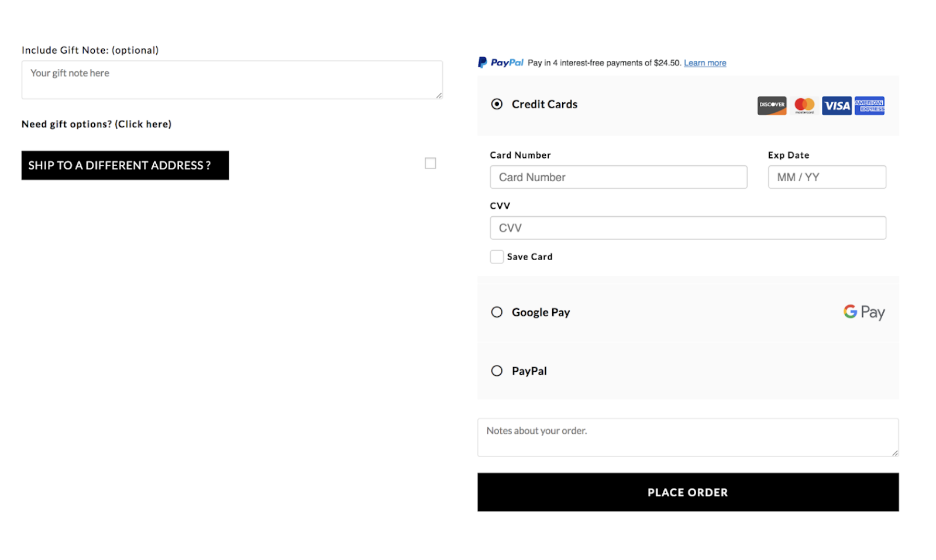Focus the Exp Date MM / YY field
936x560 pixels.
point(827,177)
